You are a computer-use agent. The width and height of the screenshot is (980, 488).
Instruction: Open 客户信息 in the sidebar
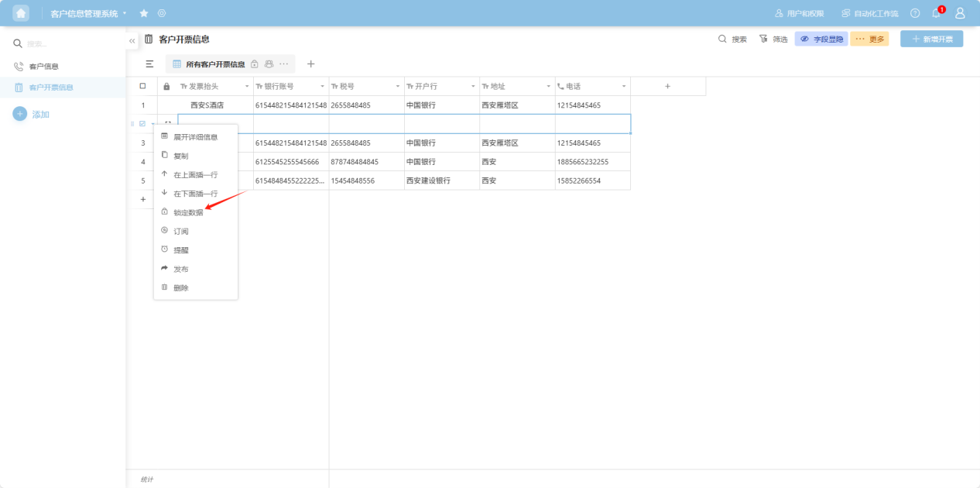point(44,67)
